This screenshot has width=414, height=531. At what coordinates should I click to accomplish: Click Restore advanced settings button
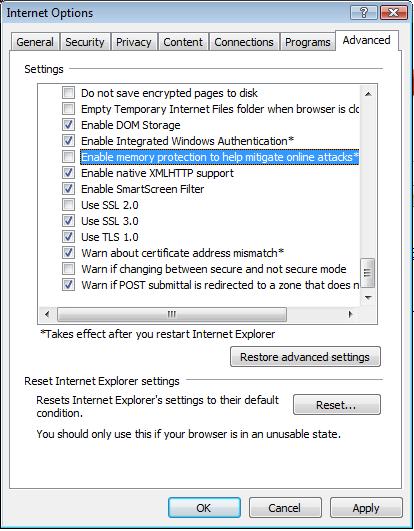click(305, 357)
